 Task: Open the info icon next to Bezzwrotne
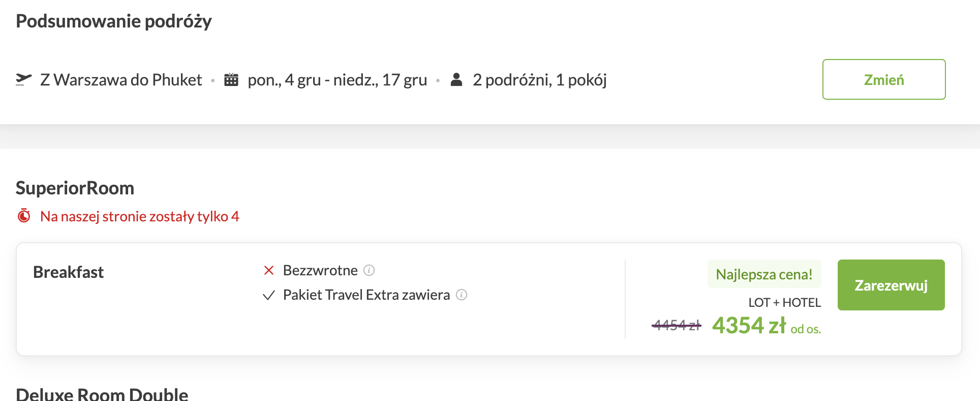pos(370,270)
